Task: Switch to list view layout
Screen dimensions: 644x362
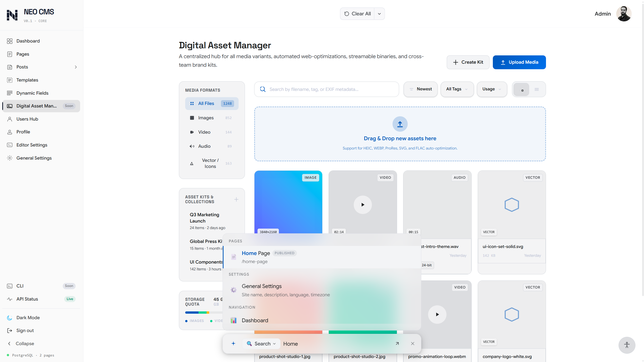Action: coord(537,89)
